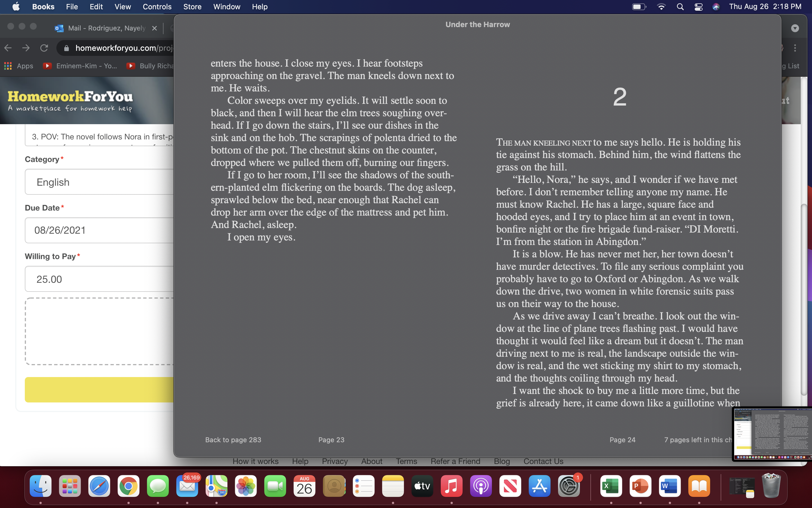The image size is (812, 508).
Task: Select the Willing to Pay field
Action: pos(99,279)
